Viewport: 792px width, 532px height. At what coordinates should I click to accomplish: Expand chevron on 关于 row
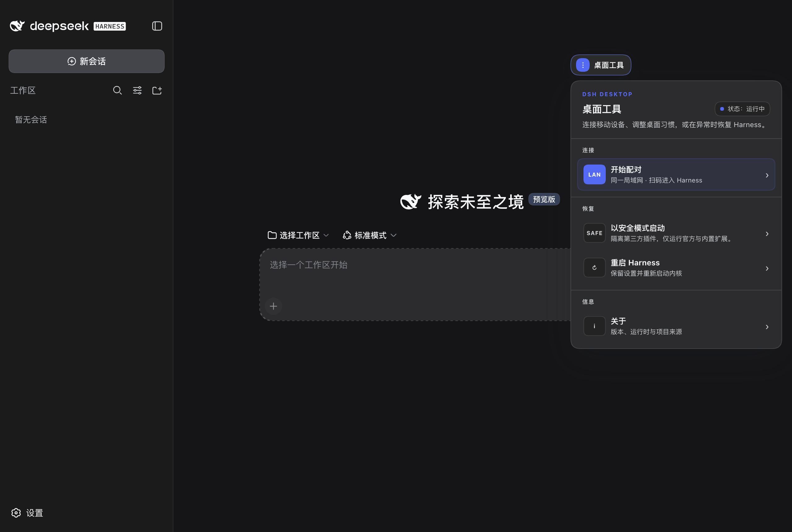(x=767, y=327)
